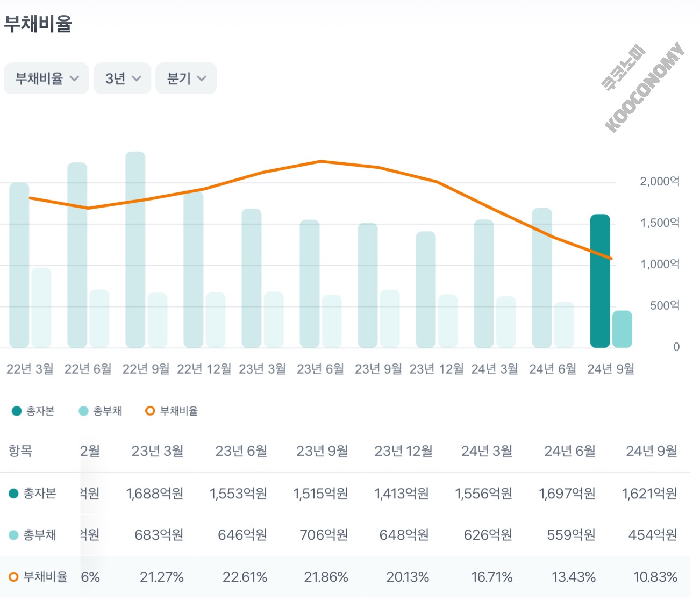Click the 24년 3월 table column header
Viewport: 700px width, 600px height.
(x=487, y=451)
